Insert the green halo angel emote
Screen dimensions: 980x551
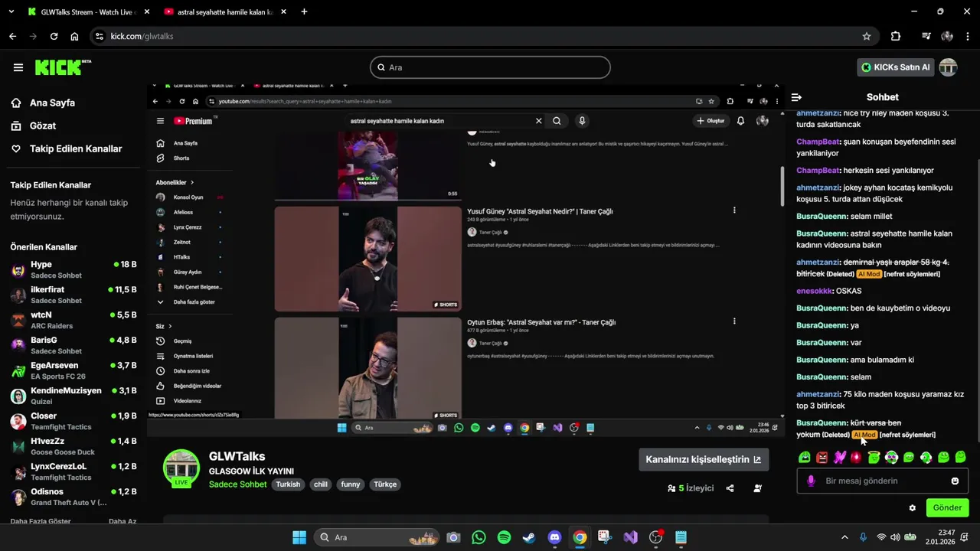(874, 458)
